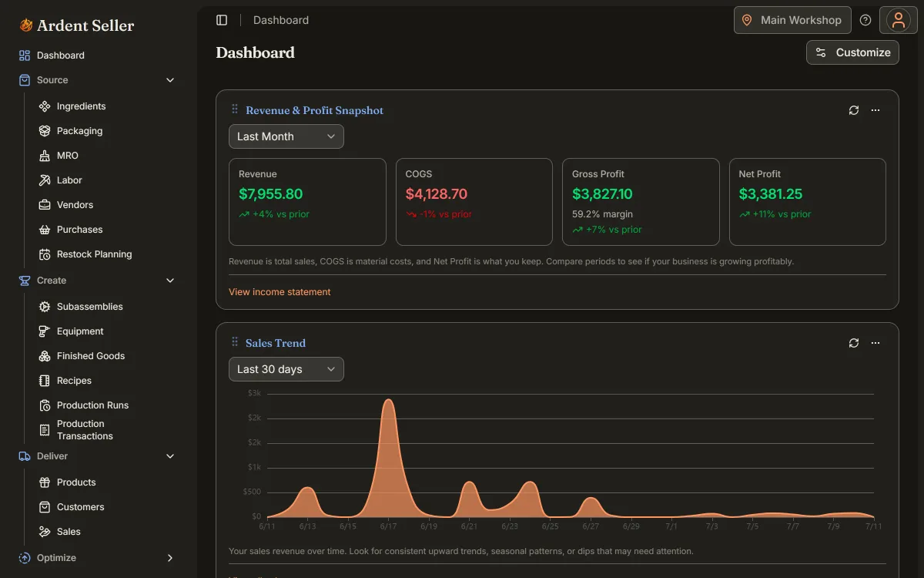
Task: Click the Revenue $7,955.80 card
Action: (x=307, y=202)
